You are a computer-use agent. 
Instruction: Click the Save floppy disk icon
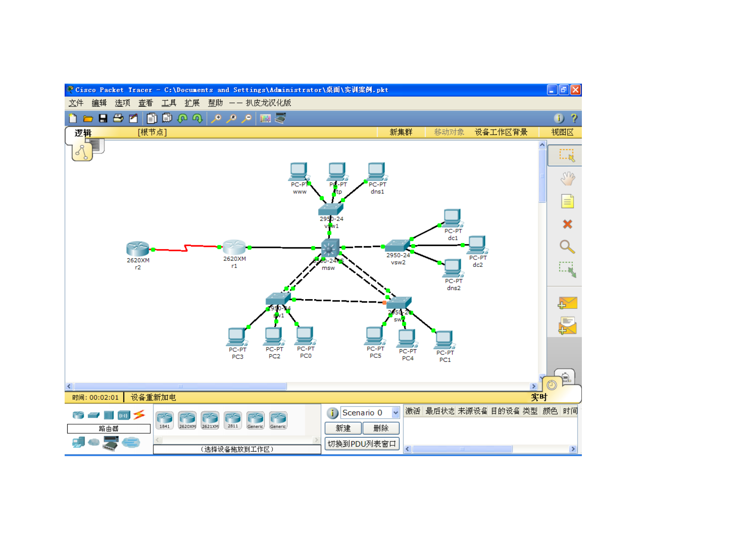coord(103,119)
